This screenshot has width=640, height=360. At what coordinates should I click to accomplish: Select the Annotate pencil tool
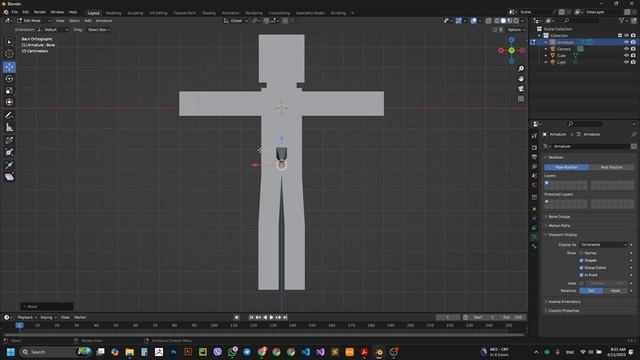pyautogui.click(x=9, y=116)
